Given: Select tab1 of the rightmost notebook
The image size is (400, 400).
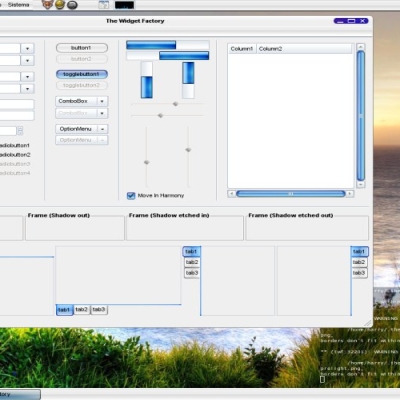Looking at the screenshot, I should [x=359, y=251].
